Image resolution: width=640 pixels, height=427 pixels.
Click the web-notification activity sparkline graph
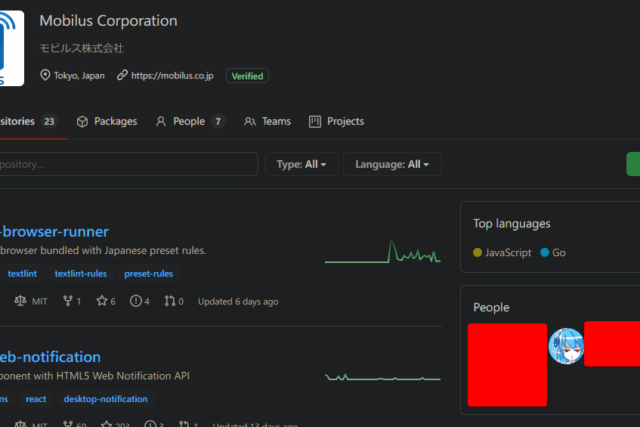click(x=382, y=377)
